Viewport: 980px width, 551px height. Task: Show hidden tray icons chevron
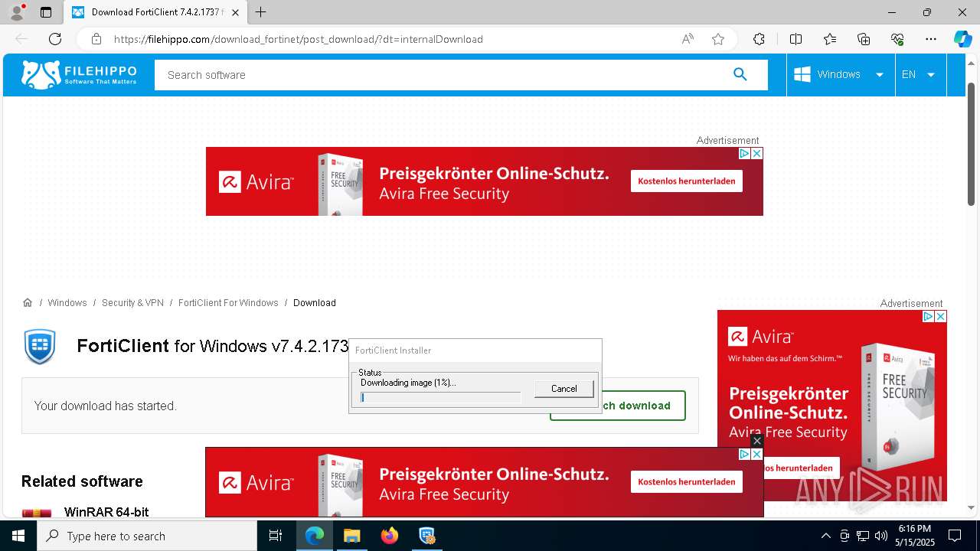(825, 536)
